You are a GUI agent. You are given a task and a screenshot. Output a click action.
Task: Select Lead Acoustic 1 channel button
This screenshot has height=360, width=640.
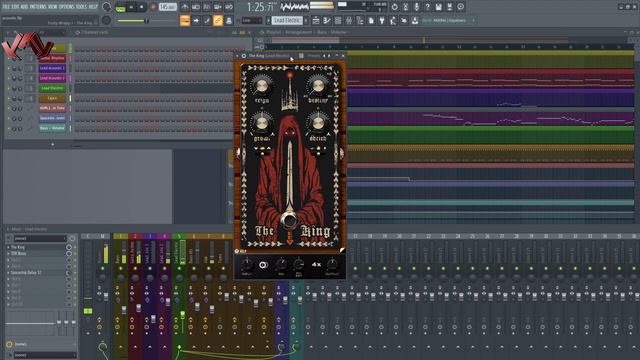pyautogui.click(x=52, y=68)
